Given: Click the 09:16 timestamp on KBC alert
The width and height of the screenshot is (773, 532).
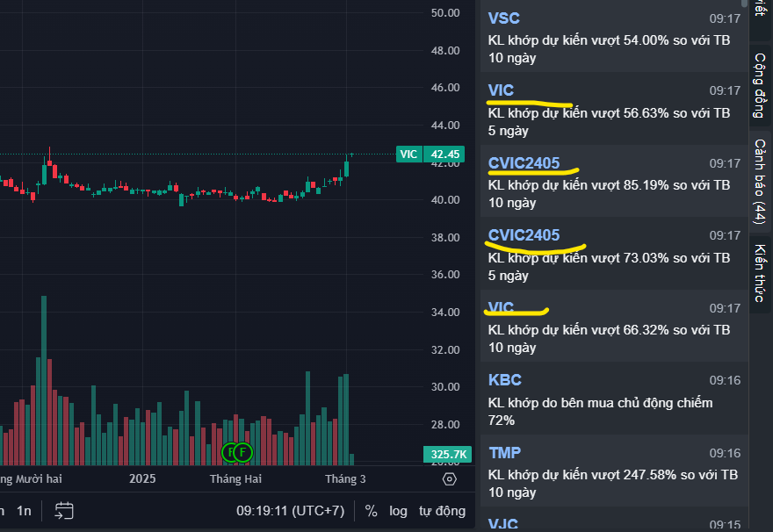Looking at the screenshot, I should [725, 380].
